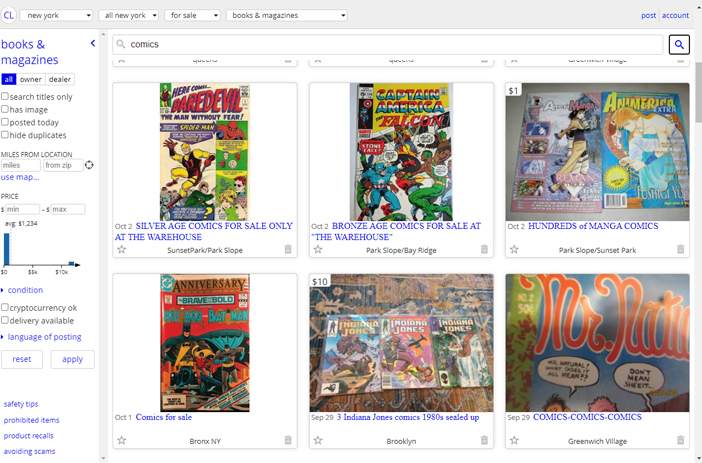This screenshot has height=463, width=702.
Task: Click the price histogram low bar
Action: (x=7, y=249)
